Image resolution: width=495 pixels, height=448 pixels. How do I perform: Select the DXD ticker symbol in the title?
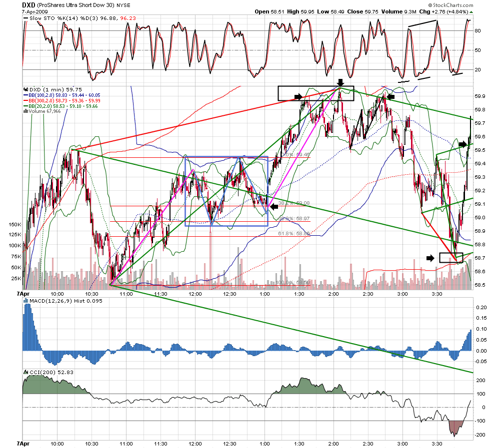click(x=28, y=5)
